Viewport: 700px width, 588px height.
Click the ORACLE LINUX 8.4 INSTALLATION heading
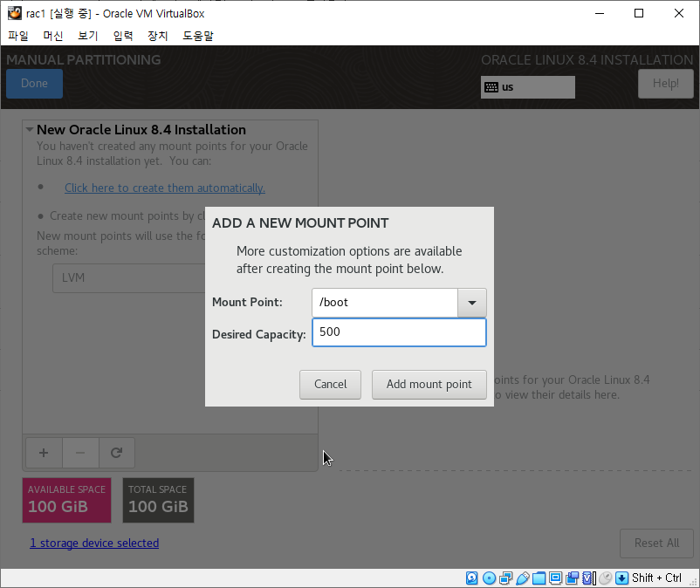point(587,60)
